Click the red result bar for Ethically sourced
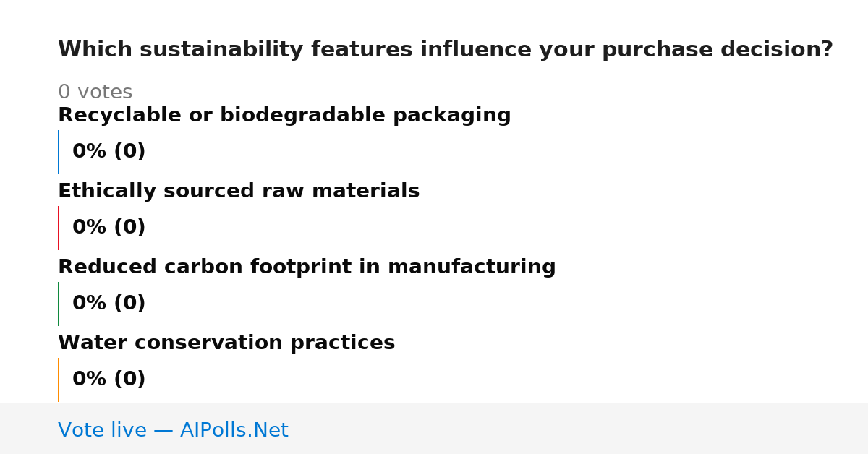The image size is (868, 454). point(58,228)
